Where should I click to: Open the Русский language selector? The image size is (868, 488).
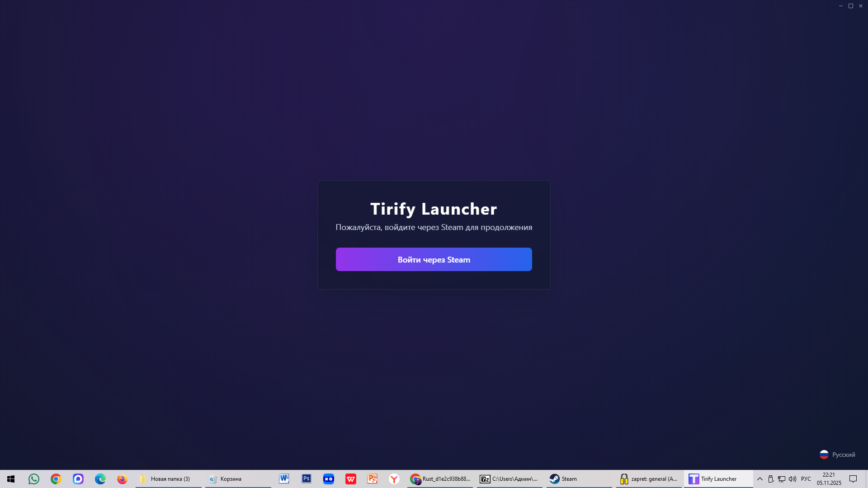[x=843, y=455]
